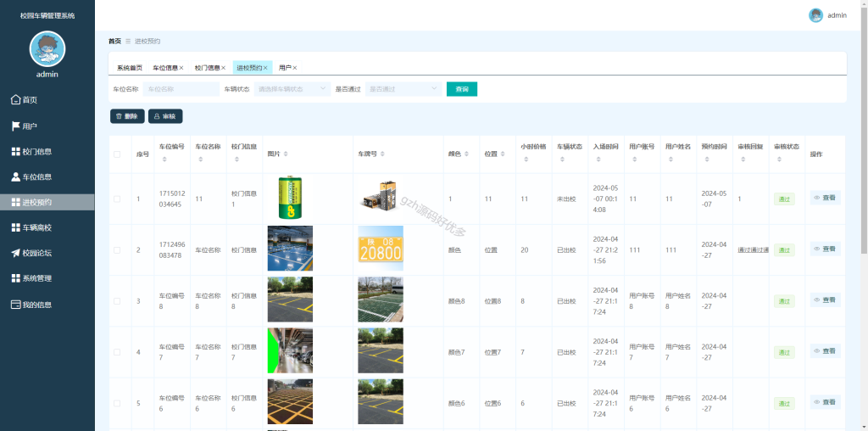Sort by the 图片 column
The width and height of the screenshot is (868, 431).
[285, 154]
